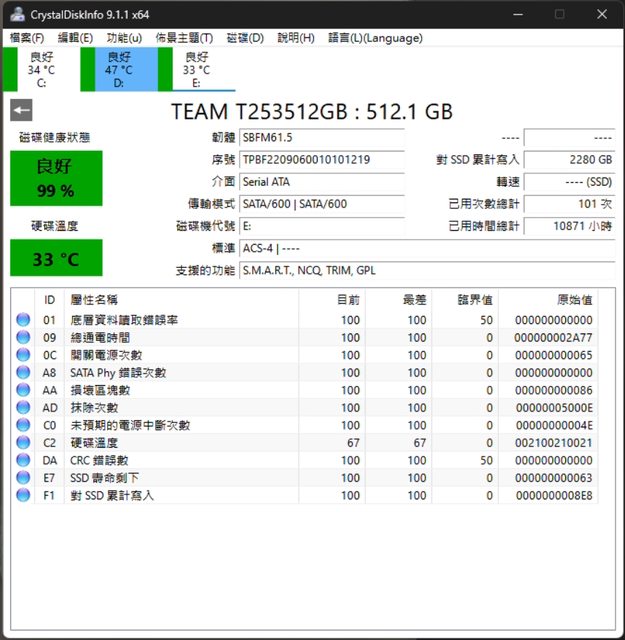Open the 磁碟(D) menu
625x640 pixels.
coord(245,38)
